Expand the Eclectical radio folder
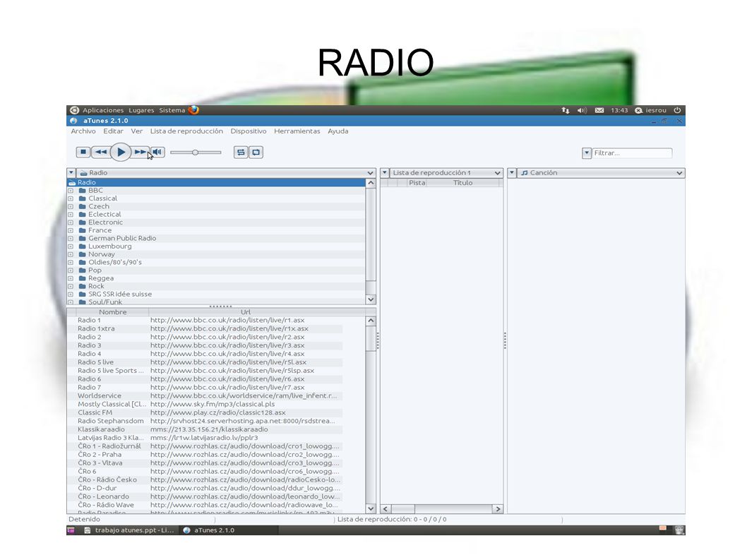This screenshot has width=747, height=560. [x=71, y=215]
